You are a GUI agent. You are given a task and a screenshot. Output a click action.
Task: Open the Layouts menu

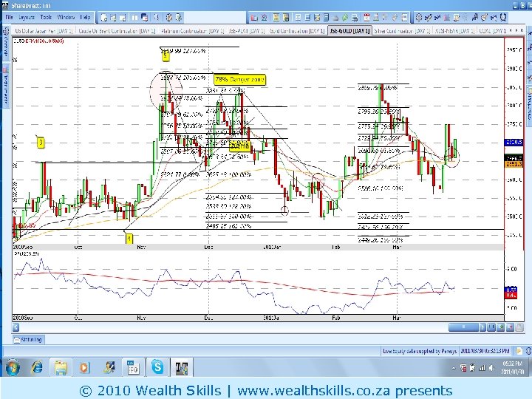[x=27, y=17]
